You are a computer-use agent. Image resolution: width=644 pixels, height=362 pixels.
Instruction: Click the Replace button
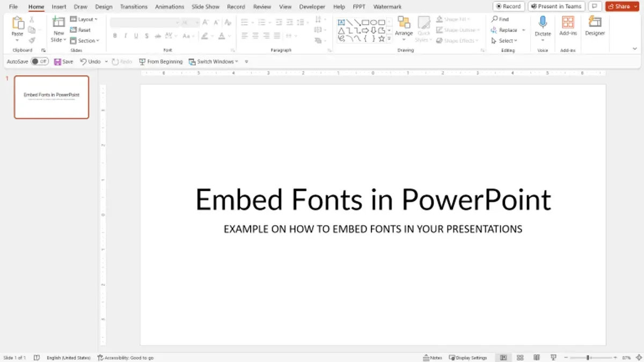click(504, 30)
